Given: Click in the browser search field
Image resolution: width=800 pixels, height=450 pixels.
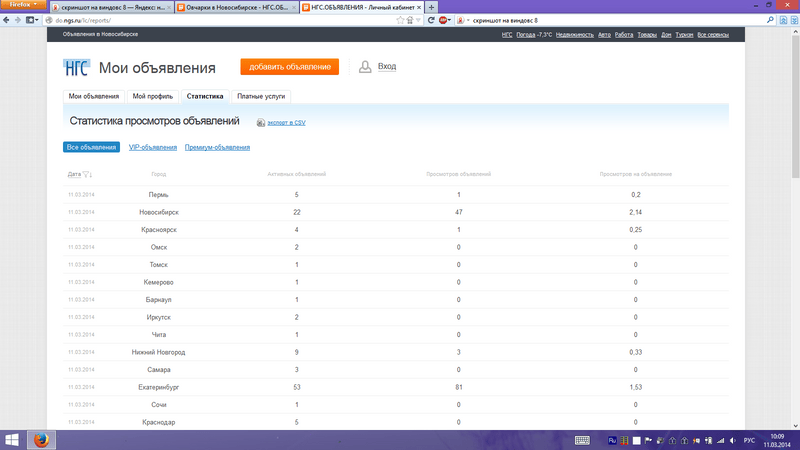Looking at the screenshot, I should click(617, 20).
